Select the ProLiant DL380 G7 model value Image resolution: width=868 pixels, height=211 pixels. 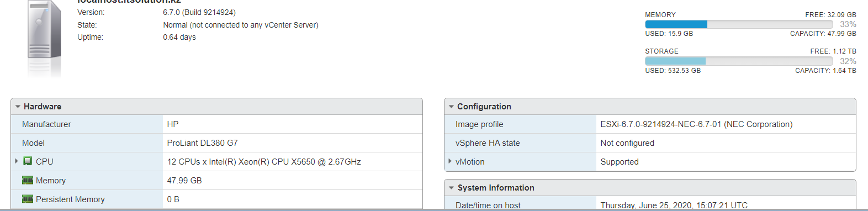(203, 143)
